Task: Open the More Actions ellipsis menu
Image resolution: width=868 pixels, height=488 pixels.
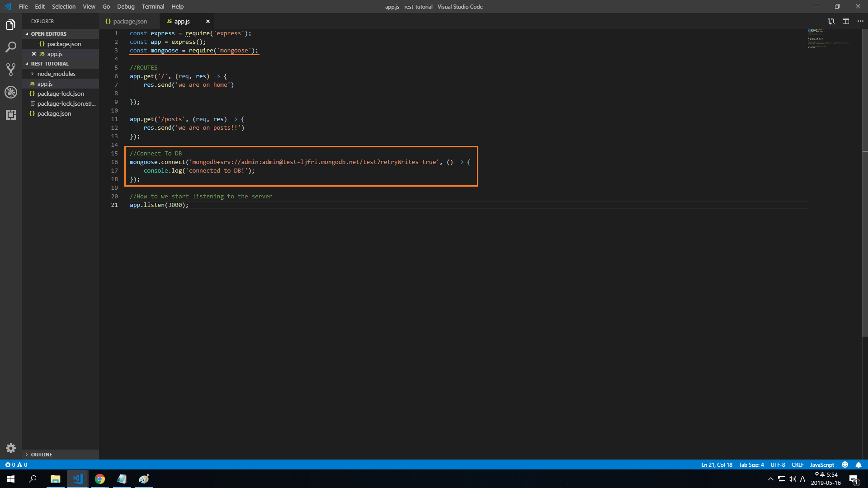Action: click(x=860, y=21)
